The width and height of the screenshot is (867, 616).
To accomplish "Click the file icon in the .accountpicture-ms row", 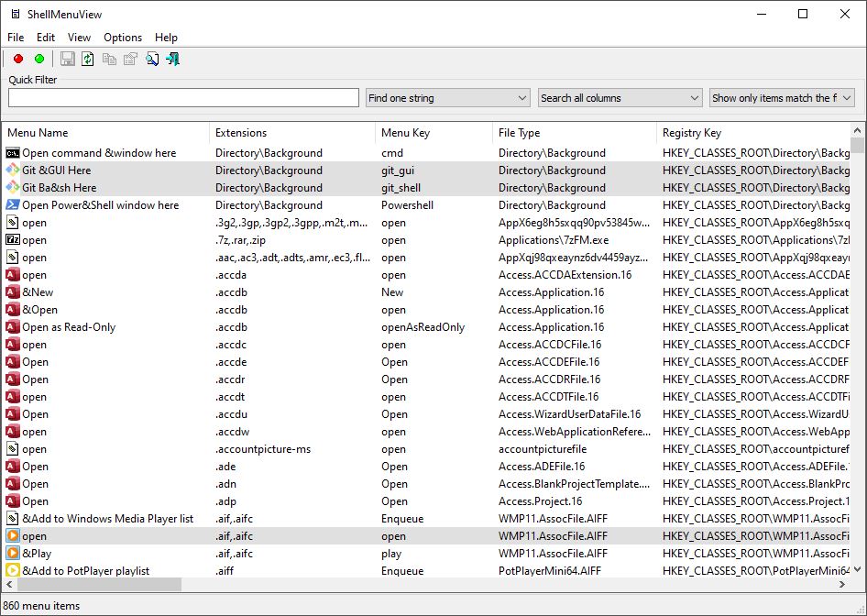I will (x=12, y=449).
